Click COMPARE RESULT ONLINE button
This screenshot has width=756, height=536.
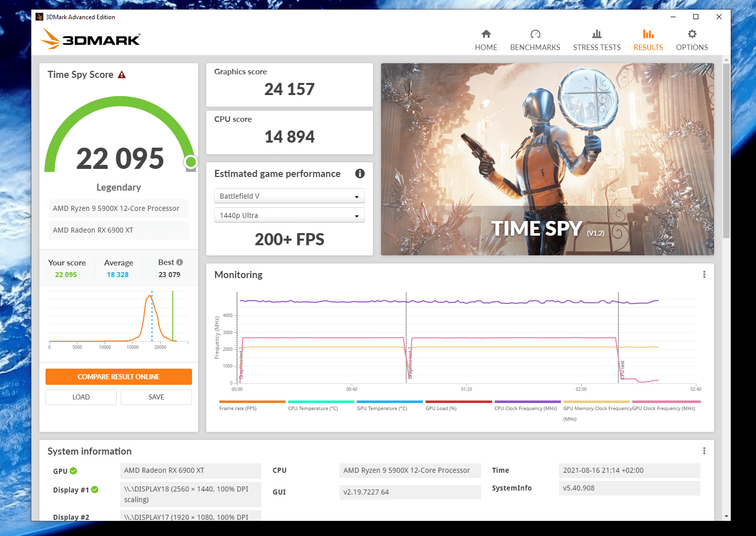[x=119, y=377]
